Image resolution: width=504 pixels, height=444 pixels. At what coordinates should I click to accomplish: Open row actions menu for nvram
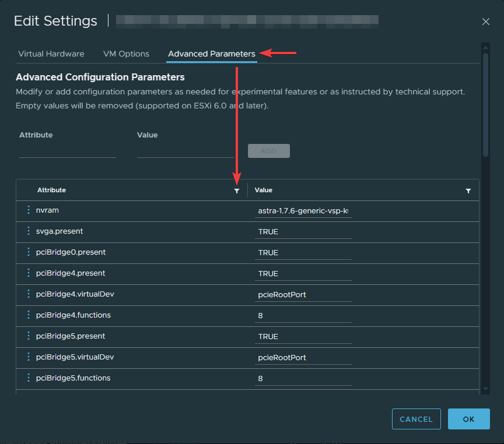(x=29, y=210)
